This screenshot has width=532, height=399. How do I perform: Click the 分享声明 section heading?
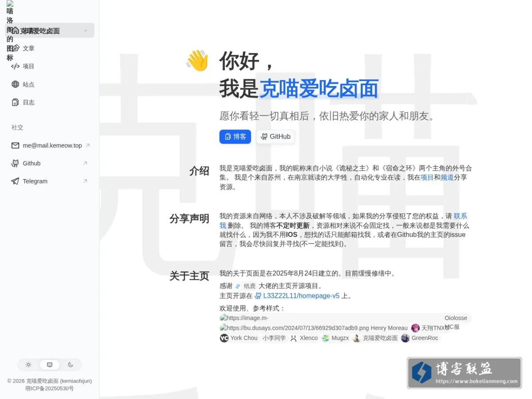(x=189, y=219)
